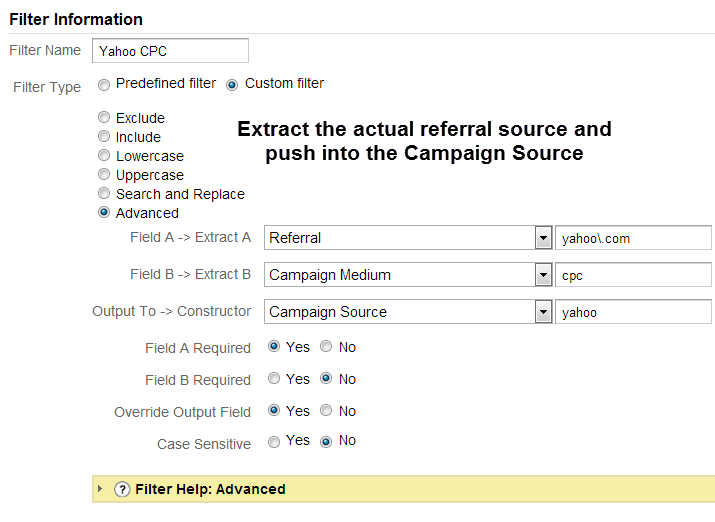Screen dimensions: 715x522
Task: Select the Uppercase filter option
Action: click(x=104, y=174)
